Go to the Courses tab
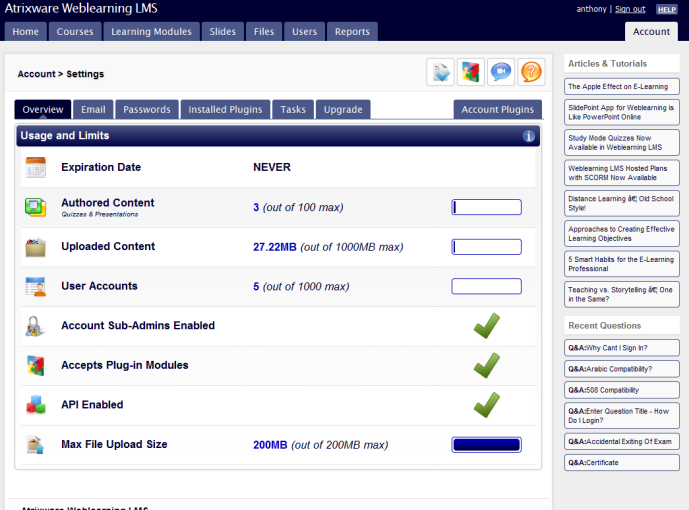The width and height of the screenshot is (689, 510). pyautogui.click(x=75, y=32)
